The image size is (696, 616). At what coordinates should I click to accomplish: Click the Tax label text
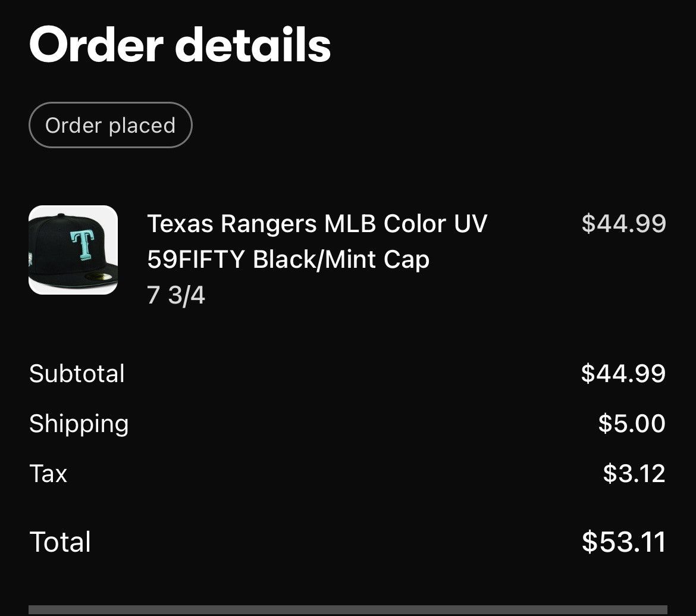[48, 474]
